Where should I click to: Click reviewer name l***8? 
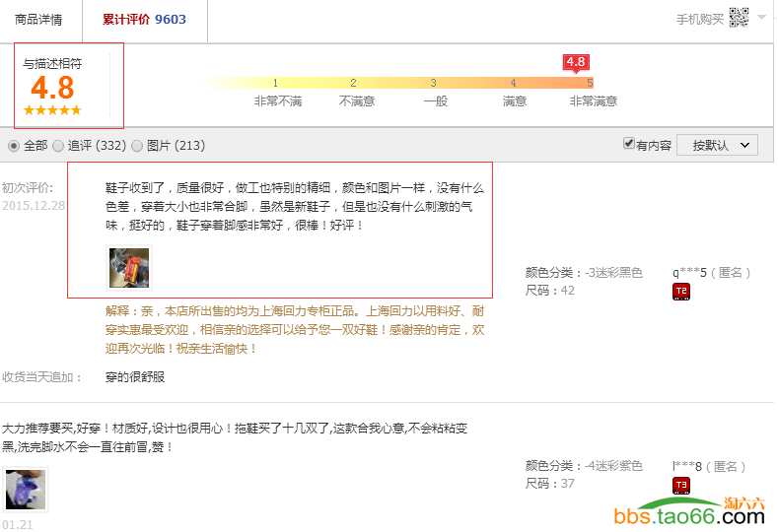[x=689, y=466]
